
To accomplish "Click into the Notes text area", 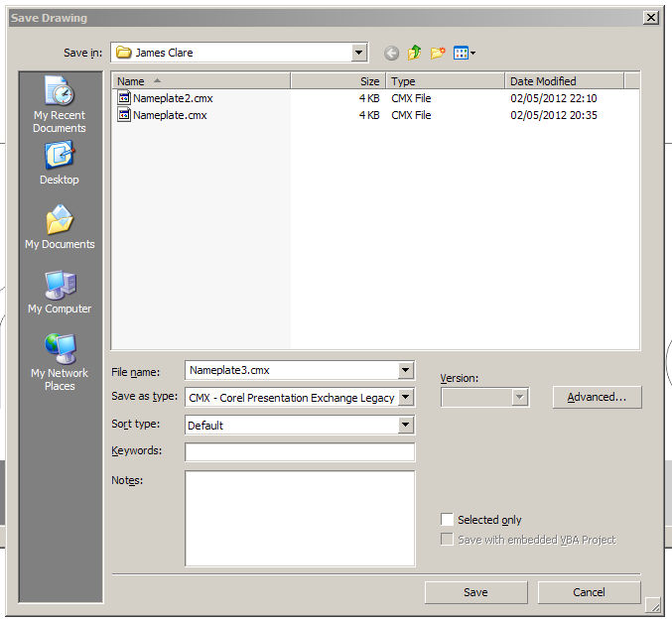I will tap(300, 518).
